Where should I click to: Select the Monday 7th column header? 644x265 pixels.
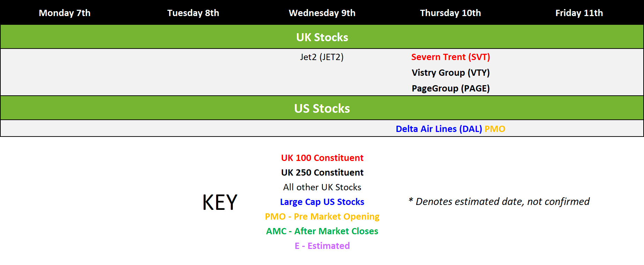65,13
